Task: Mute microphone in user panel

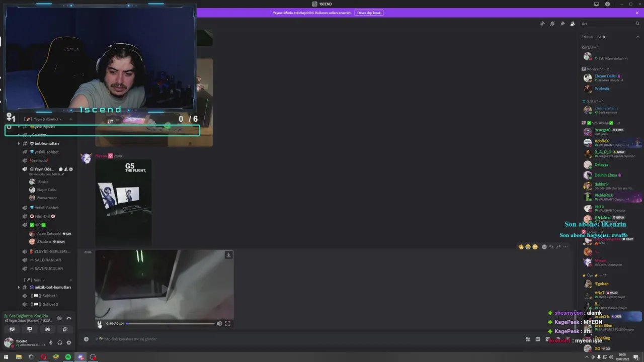Action: [50, 343]
